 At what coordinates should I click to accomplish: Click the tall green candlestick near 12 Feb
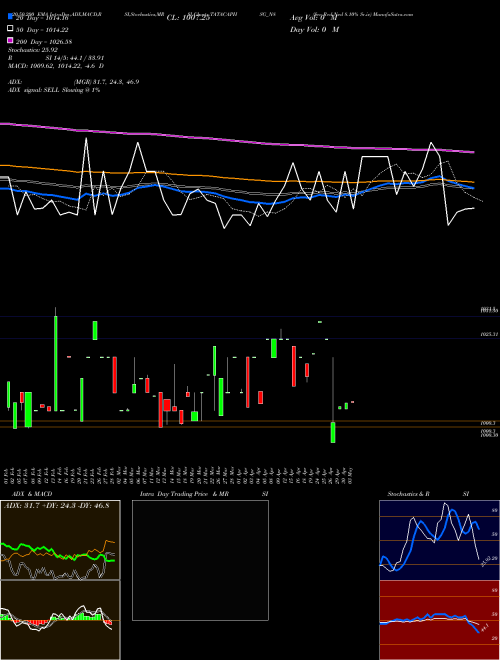(x=56, y=363)
